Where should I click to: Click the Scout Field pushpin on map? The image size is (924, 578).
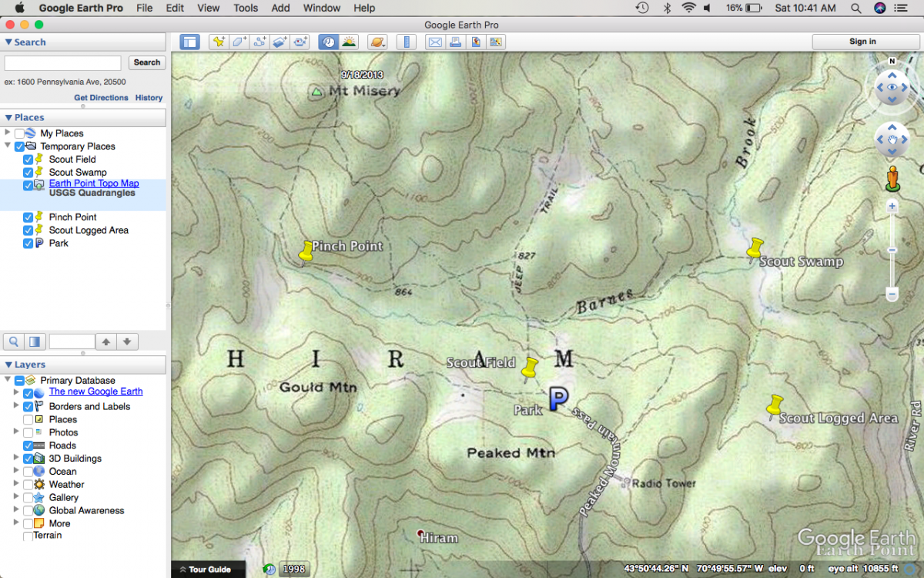pos(529,368)
